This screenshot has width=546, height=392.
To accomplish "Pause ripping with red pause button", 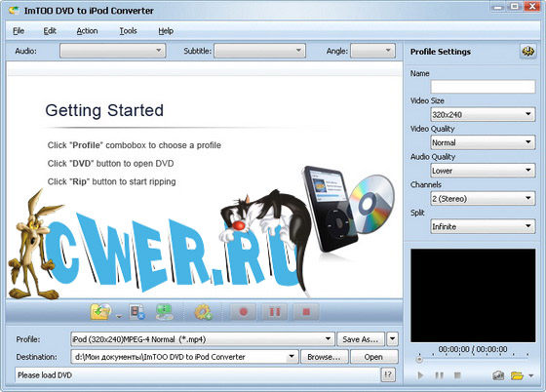I will point(275,312).
